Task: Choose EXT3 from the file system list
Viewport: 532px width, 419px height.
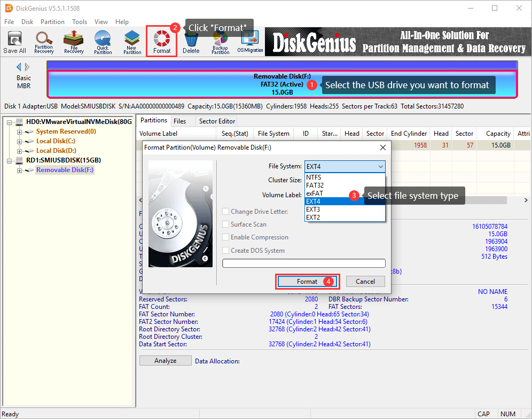Action: point(345,209)
